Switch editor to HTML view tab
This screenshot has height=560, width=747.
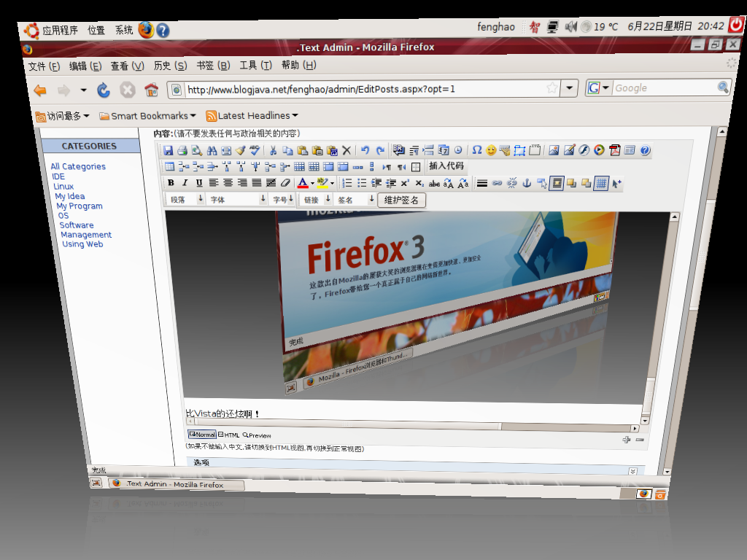click(229, 435)
